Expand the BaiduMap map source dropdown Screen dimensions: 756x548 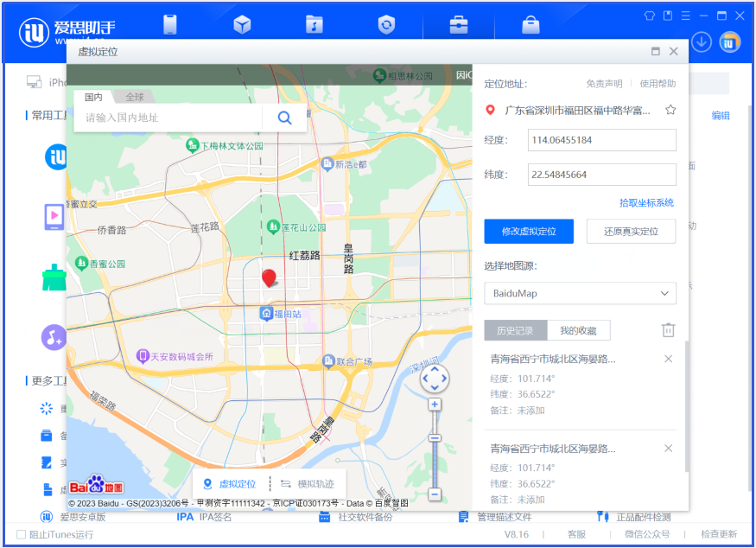tap(580, 293)
